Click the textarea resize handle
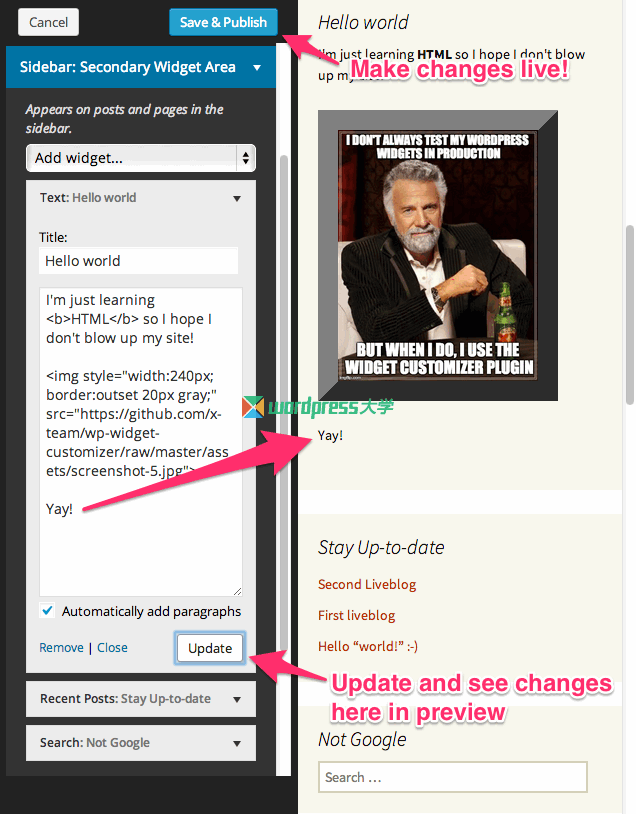 pos(237,591)
